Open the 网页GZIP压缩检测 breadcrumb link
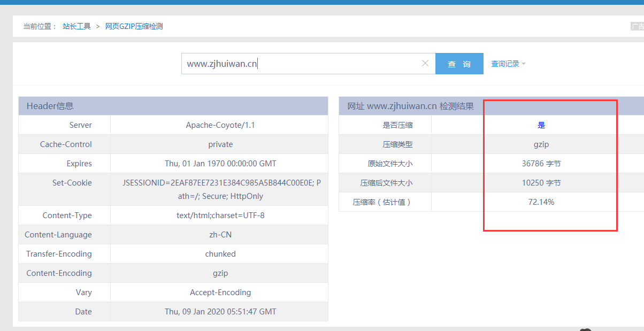Image resolution: width=644 pixels, height=331 pixels. 134,26
